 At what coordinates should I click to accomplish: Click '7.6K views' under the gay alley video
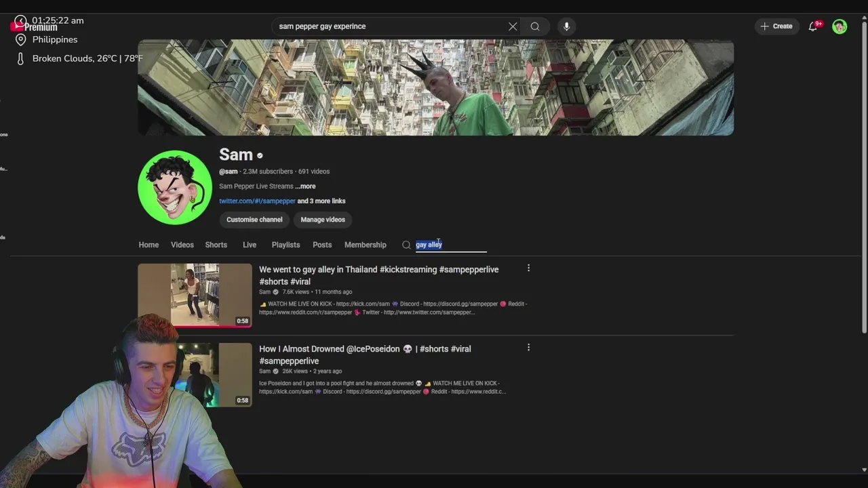[296, 292]
